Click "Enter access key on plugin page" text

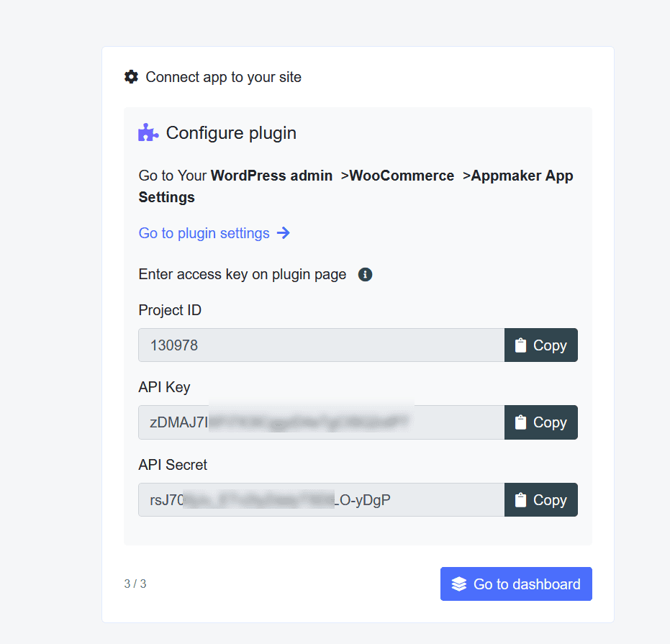coord(243,274)
